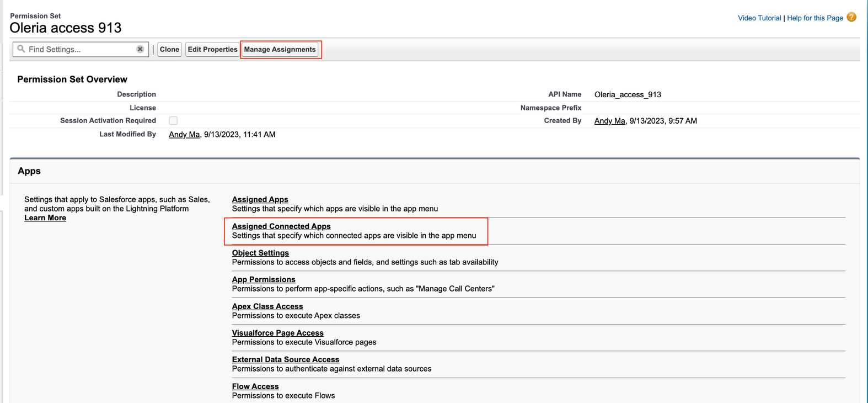Open Andy Ma link in Created By
868x403 pixels.
point(610,121)
